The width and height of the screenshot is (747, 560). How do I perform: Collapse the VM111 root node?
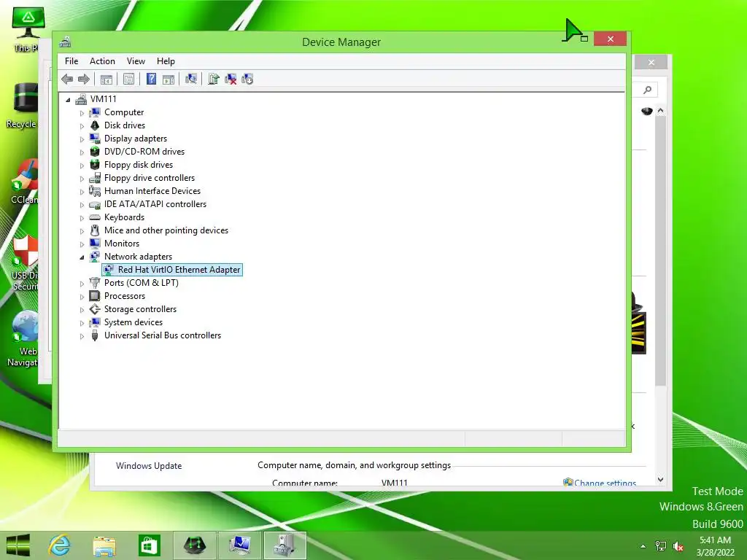[68, 99]
